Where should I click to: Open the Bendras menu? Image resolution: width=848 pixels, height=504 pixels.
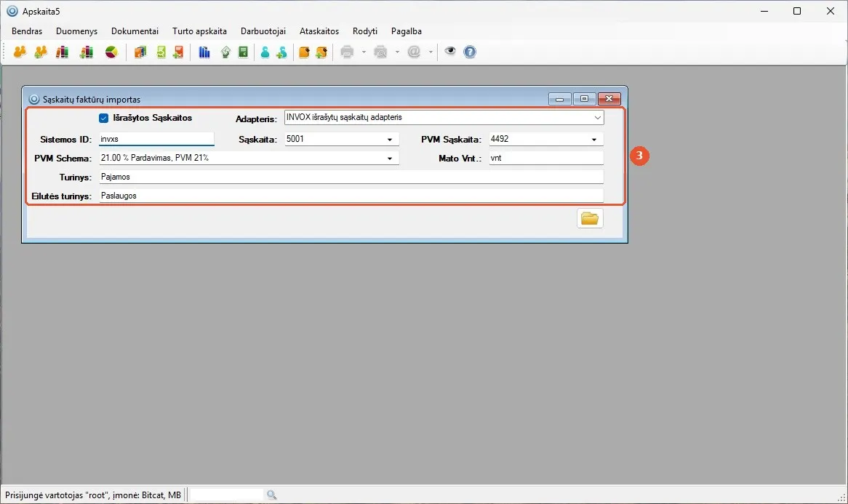tap(27, 31)
